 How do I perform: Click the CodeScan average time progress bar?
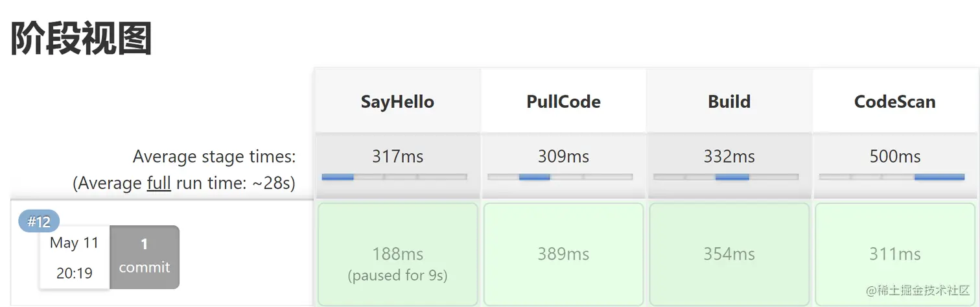pos(892,177)
